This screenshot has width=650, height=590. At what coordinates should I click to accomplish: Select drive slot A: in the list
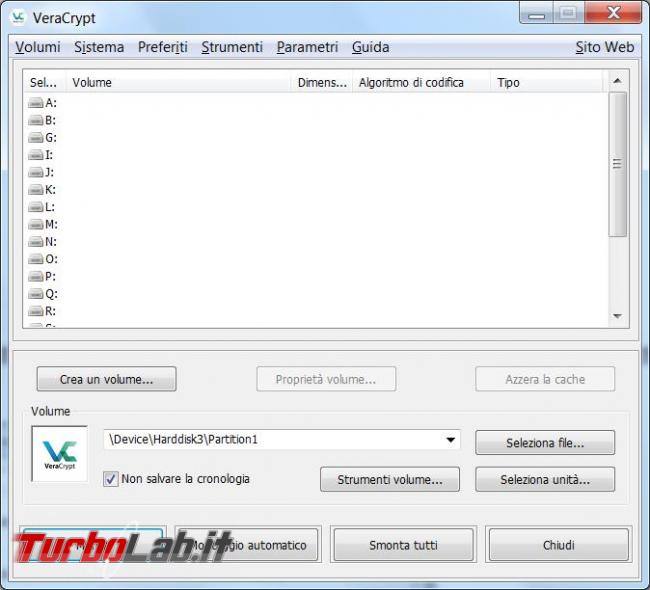pyautogui.click(x=43, y=103)
